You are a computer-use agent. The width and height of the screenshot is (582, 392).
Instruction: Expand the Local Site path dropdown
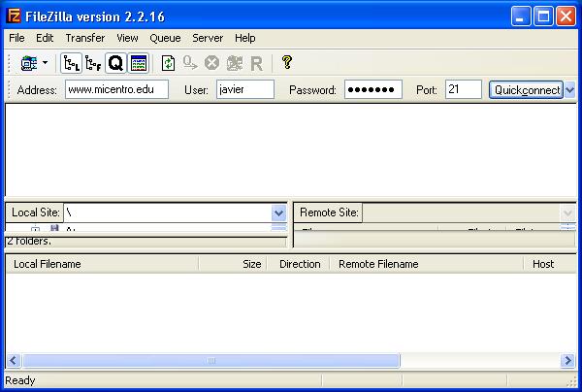(x=278, y=212)
